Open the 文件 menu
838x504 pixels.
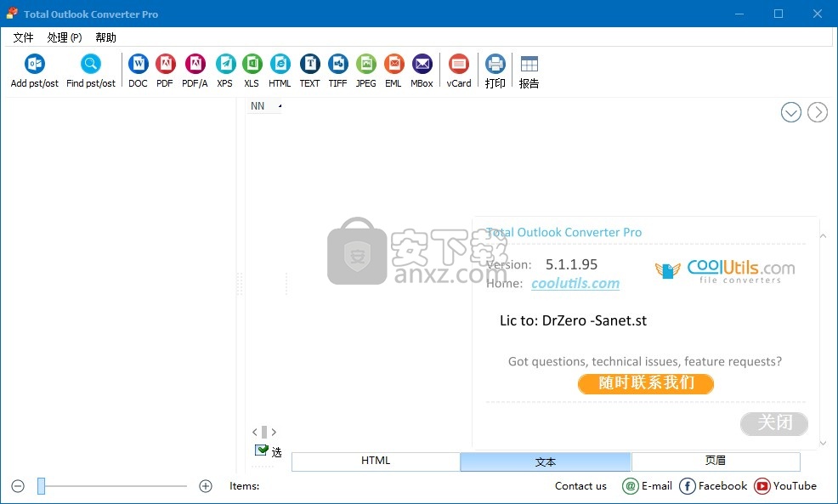pos(24,37)
